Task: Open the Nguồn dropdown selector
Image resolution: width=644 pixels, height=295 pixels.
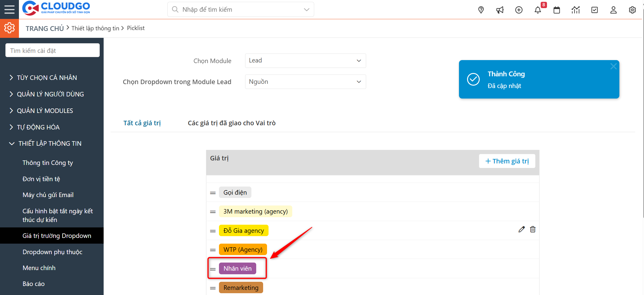Action: pyautogui.click(x=305, y=81)
